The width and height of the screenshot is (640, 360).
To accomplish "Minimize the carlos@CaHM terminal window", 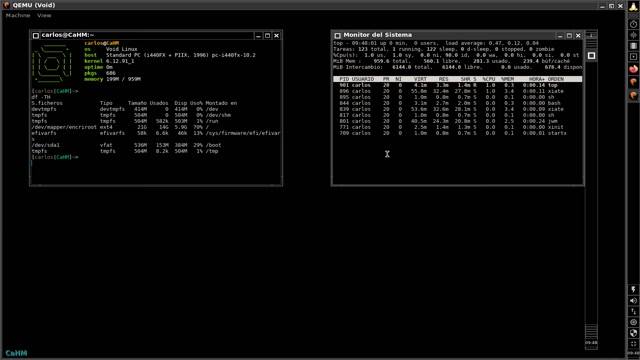I will coord(258,36).
